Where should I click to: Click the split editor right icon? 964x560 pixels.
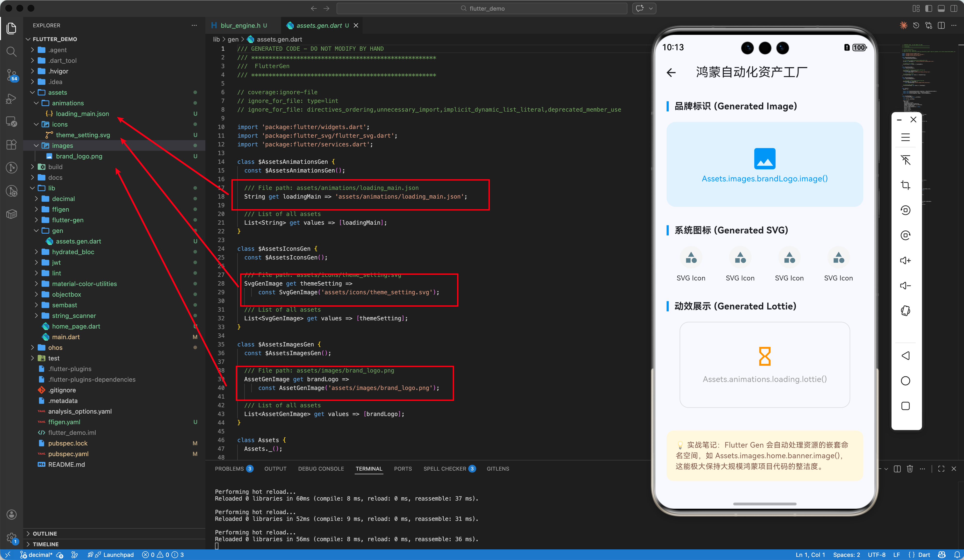click(x=941, y=25)
